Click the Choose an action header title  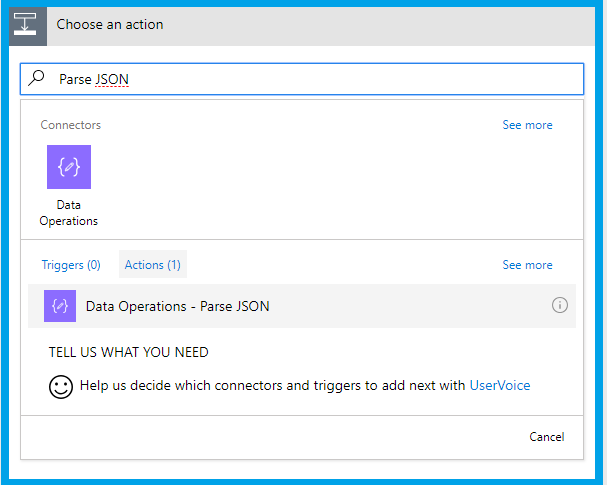110,24
